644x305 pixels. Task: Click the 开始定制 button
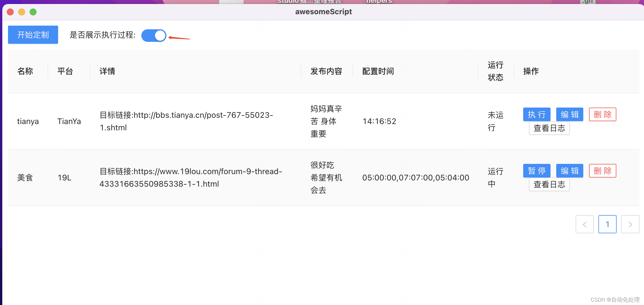(x=33, y=35)
